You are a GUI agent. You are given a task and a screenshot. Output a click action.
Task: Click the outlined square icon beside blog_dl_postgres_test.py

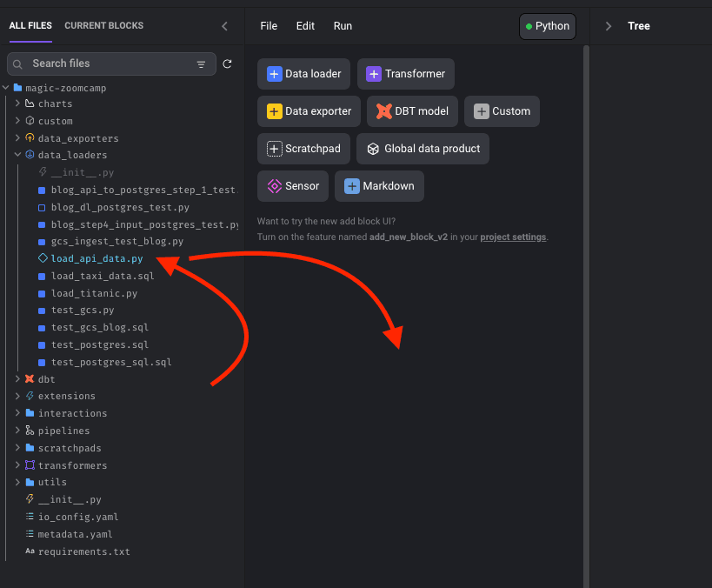[x=42, y=208]
